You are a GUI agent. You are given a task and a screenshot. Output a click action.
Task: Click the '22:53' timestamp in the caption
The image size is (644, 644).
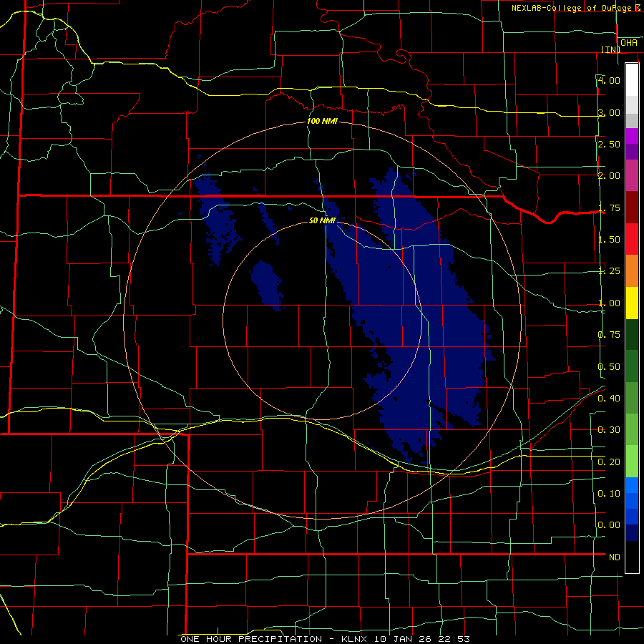[456, 639]
